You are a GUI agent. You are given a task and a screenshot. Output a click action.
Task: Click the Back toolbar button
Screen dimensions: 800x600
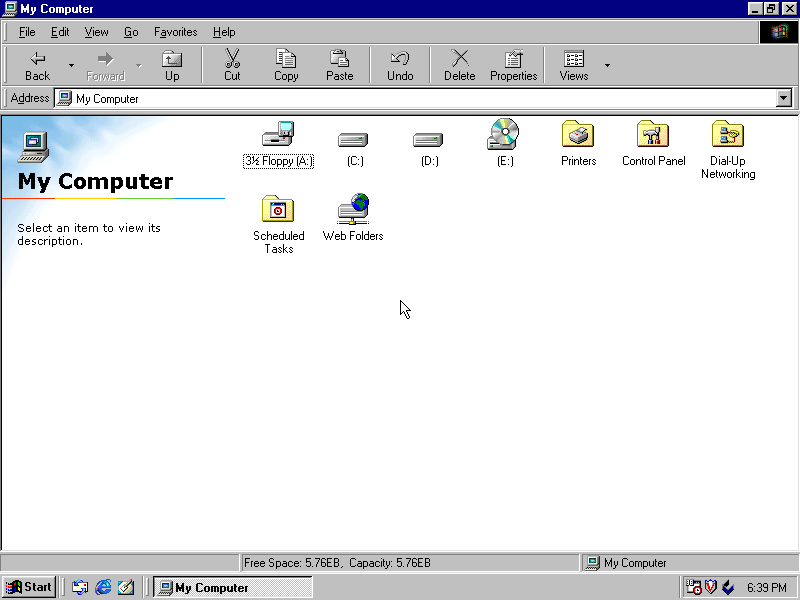coord(37,66)
